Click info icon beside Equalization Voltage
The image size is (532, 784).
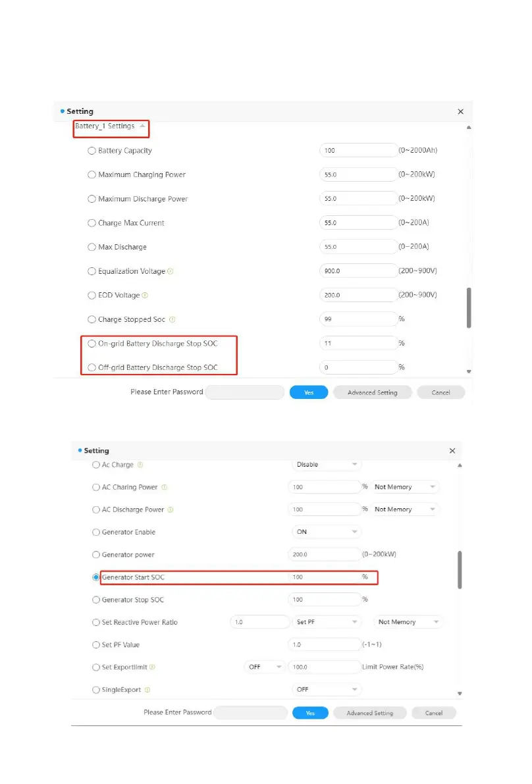point(171,271)
